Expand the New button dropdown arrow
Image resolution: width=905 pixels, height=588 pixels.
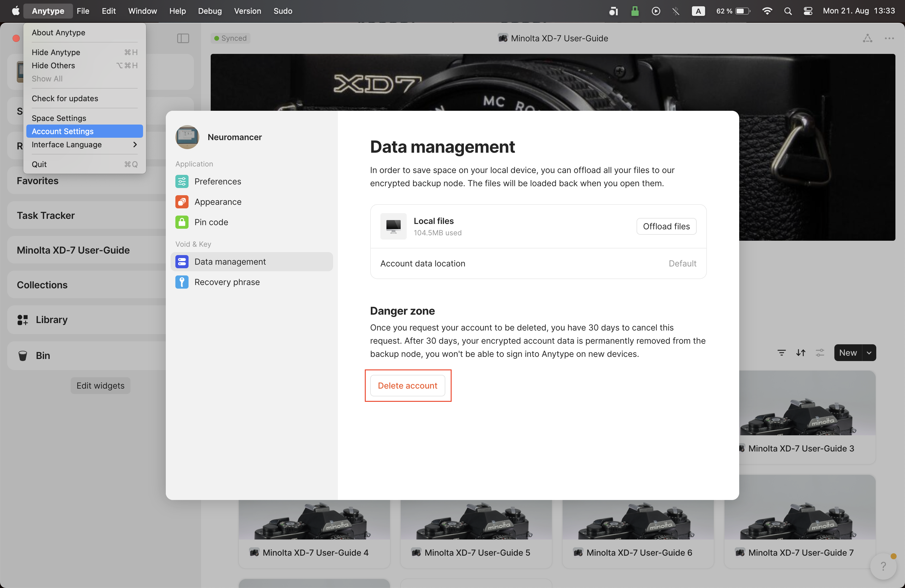point(869,353)
